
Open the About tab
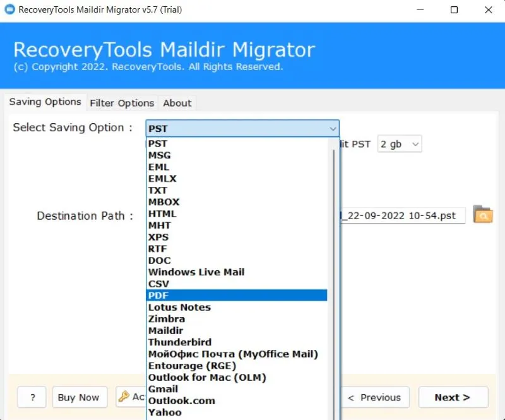click(177, 103)
